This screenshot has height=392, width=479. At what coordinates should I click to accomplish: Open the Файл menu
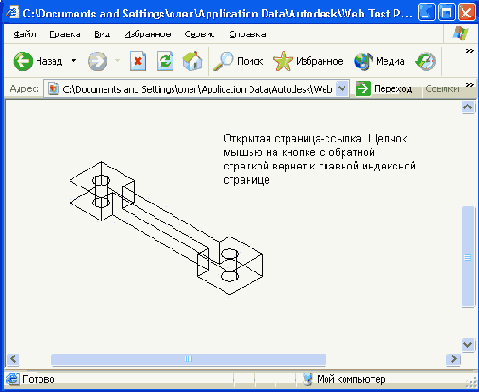[25, 34]
